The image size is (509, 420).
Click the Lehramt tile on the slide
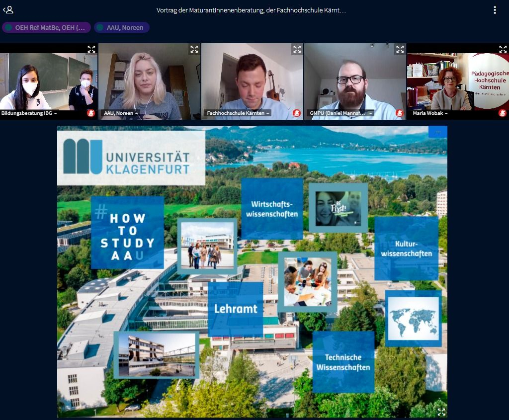[x=236, y=309]
